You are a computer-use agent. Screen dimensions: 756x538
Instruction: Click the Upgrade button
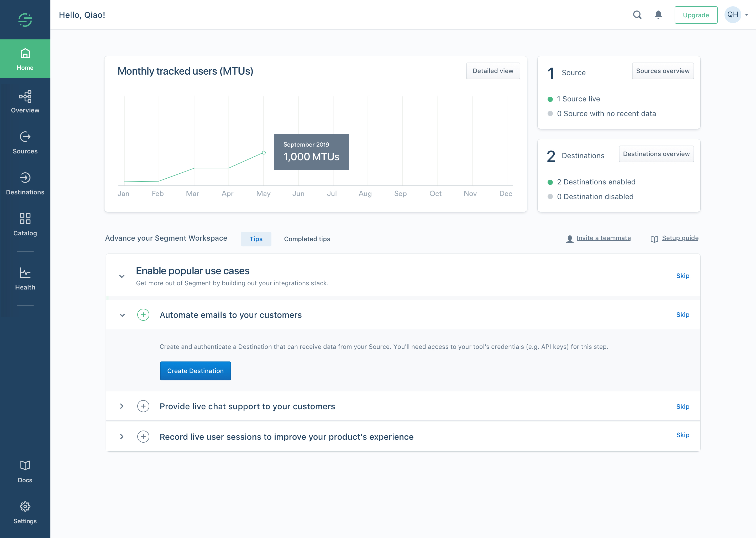pyautogui.click(x=696, y=15)
